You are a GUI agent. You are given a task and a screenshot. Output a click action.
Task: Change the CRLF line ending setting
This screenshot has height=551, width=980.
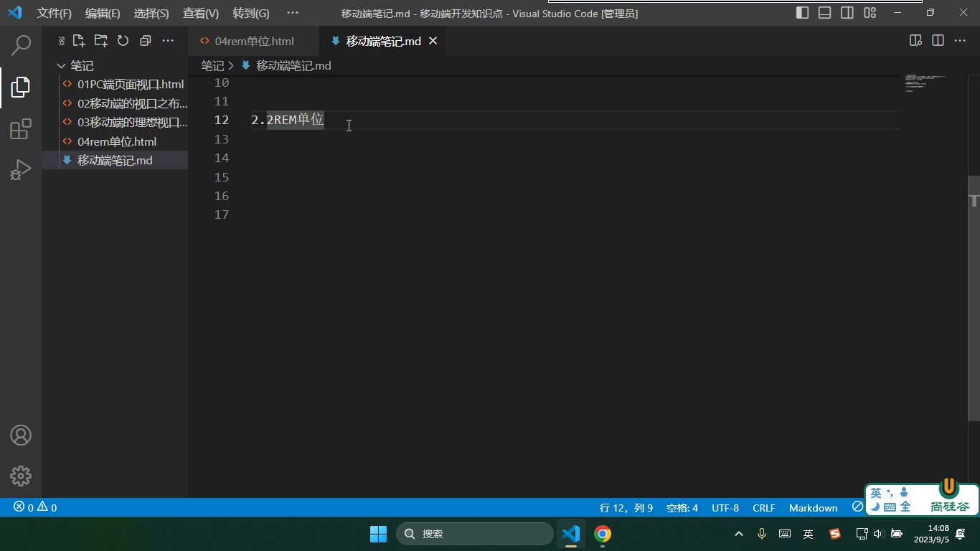tap(763, 507)
